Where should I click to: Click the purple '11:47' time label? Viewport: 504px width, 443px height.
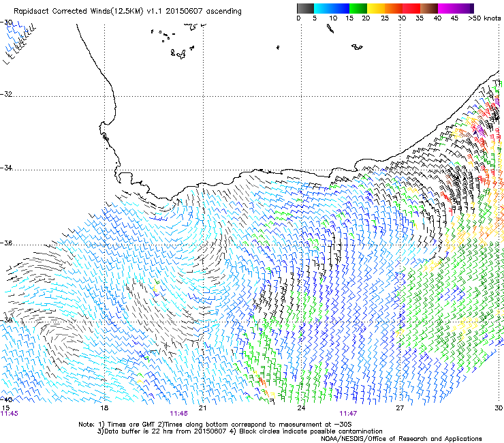point(348,414)
